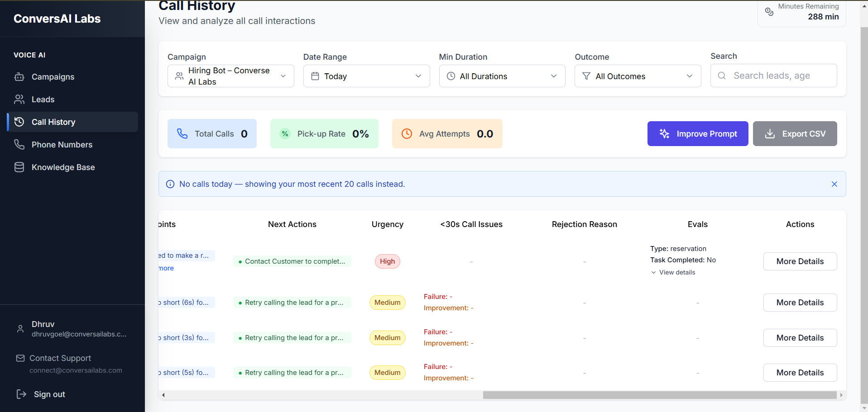Click the Sign out arrow icon
Image resolution: width=868 pixels, height=412 pixels.
coord(21,394)
